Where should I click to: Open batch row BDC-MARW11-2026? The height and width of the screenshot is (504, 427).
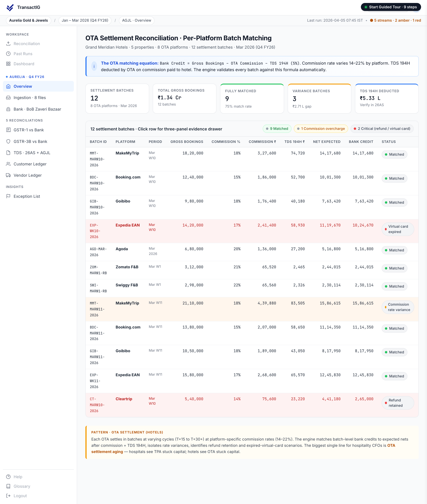click(x=252, y=333)
